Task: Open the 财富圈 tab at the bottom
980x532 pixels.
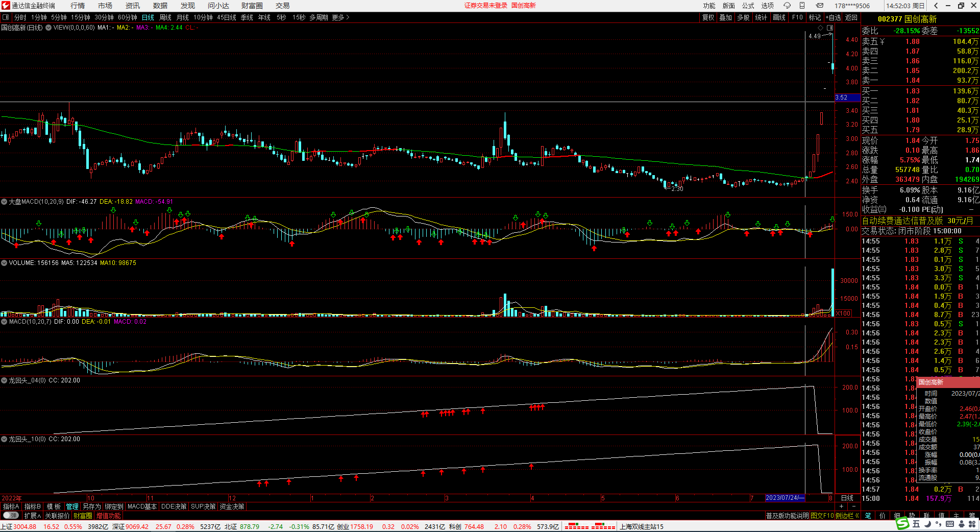Action: point(83,516)
